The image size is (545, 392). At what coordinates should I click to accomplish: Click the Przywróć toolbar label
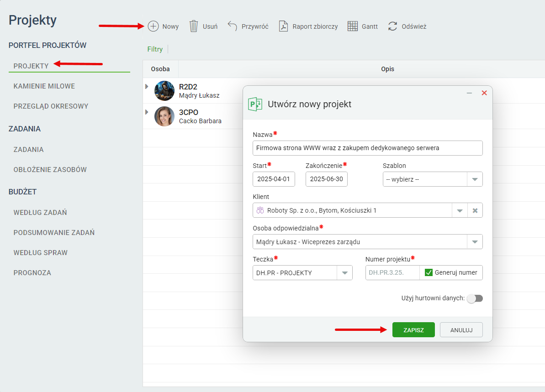pos(255,27)
